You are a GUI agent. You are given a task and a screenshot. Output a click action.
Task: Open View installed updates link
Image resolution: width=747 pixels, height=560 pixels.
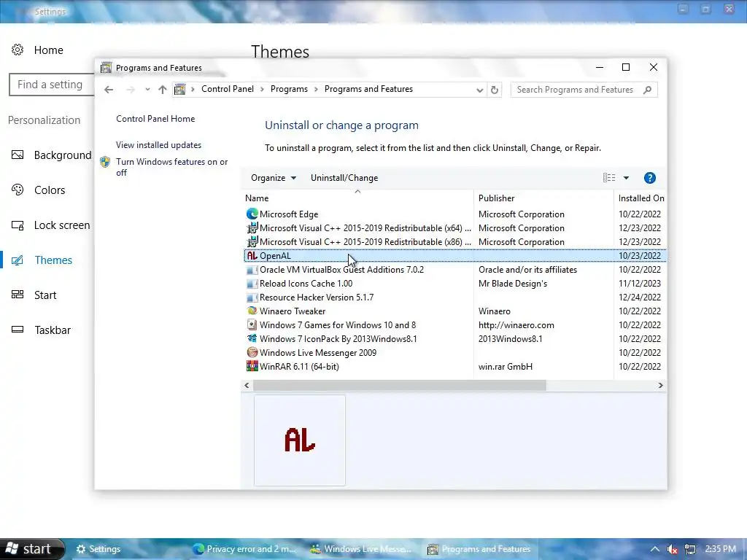[158, 145]
